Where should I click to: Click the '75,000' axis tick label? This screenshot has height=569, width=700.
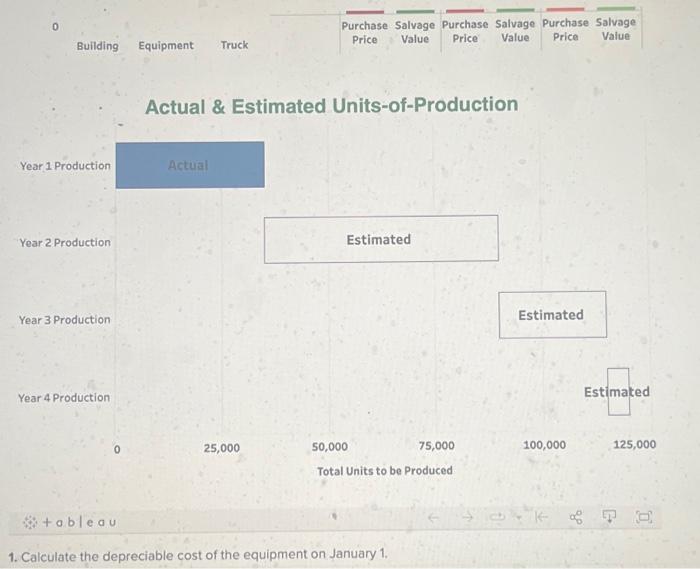[x=437, y=446]
